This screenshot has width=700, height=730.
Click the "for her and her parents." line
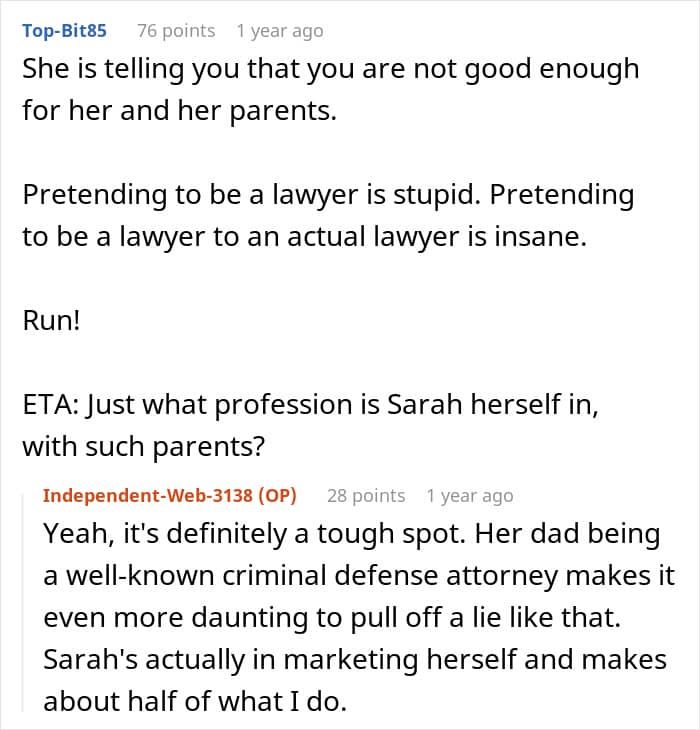[180, 112]
